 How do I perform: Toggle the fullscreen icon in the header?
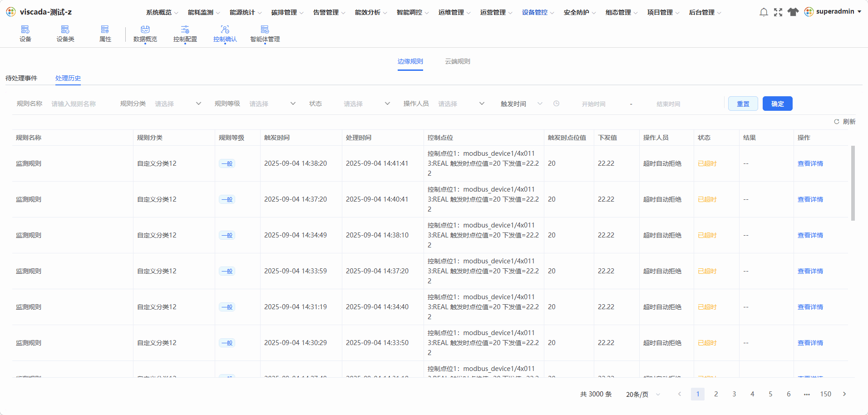click(778, 12)
